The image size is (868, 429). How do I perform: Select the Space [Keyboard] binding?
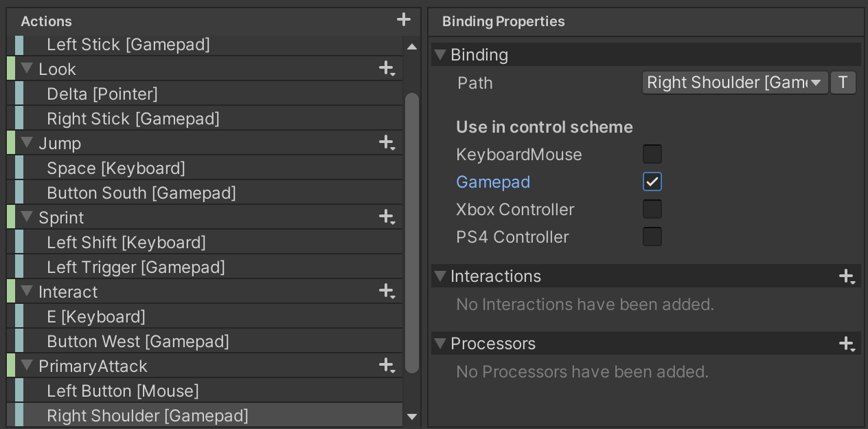click(116, 168)
